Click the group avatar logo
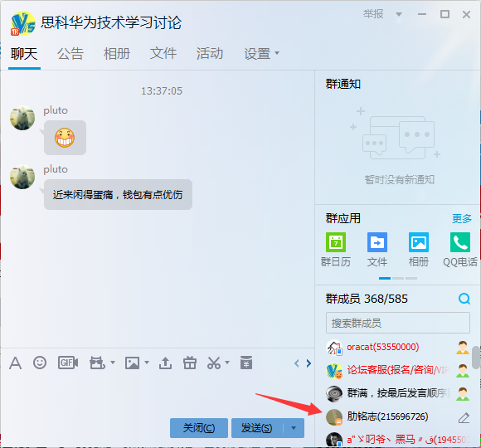 23,23
